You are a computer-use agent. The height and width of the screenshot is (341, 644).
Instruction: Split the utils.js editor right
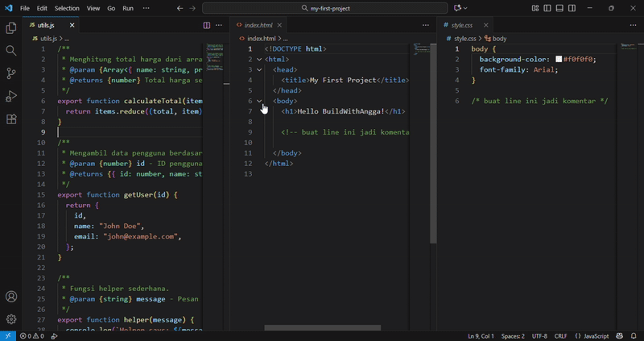[207, 25]
